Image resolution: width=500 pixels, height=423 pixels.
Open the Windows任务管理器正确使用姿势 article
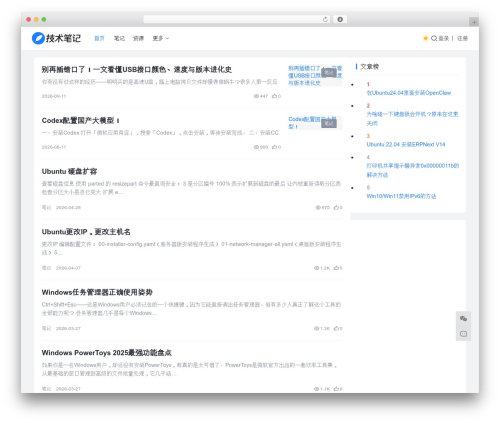click(97, 292)
